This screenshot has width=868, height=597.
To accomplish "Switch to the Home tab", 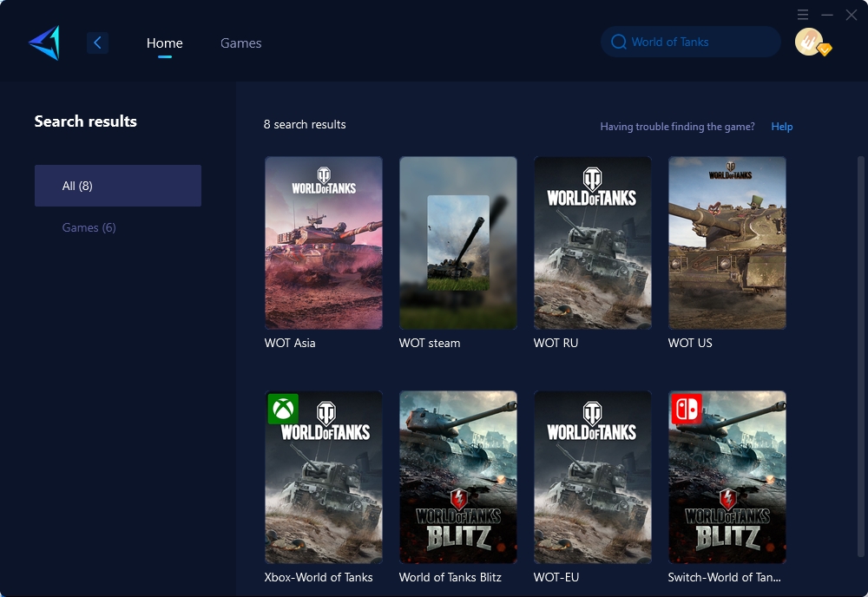I will pyautogui.click(x=164, y=43).
